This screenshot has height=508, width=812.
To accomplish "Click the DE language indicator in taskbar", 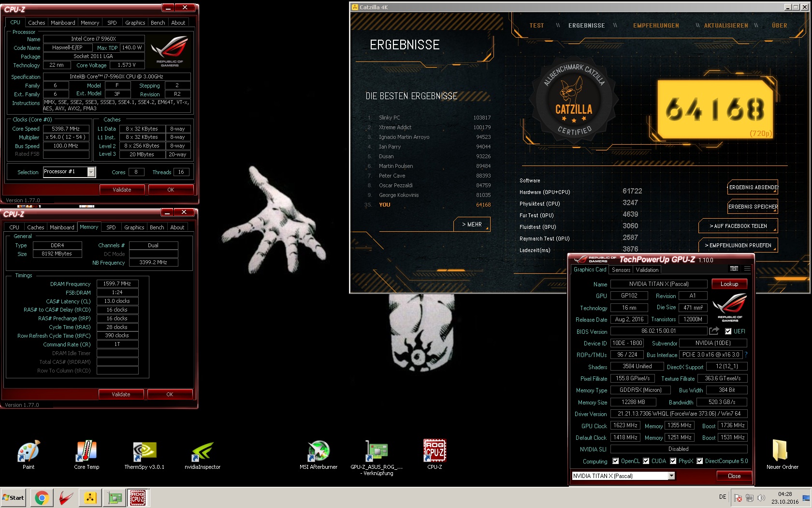I will pyautogui.click(x=723, y=497).
